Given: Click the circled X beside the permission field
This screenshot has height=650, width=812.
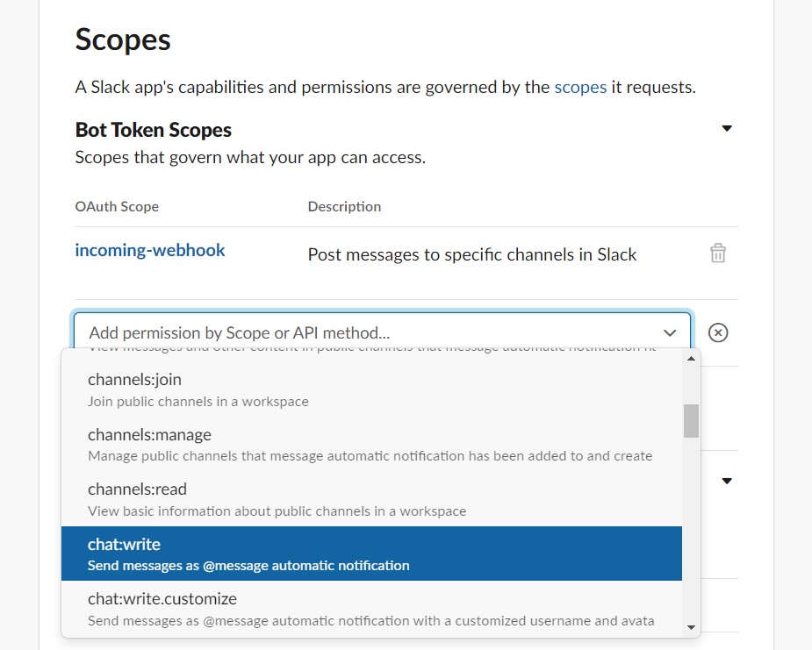Looking at the screenshot, I should coord(718,332).
